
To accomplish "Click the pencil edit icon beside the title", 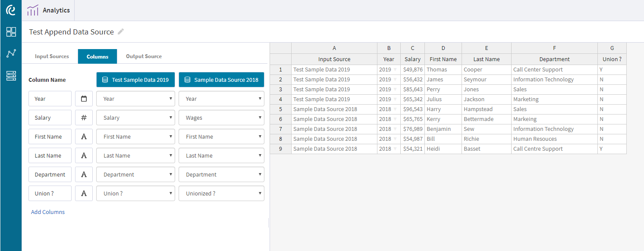I will (x=120, y=31).
